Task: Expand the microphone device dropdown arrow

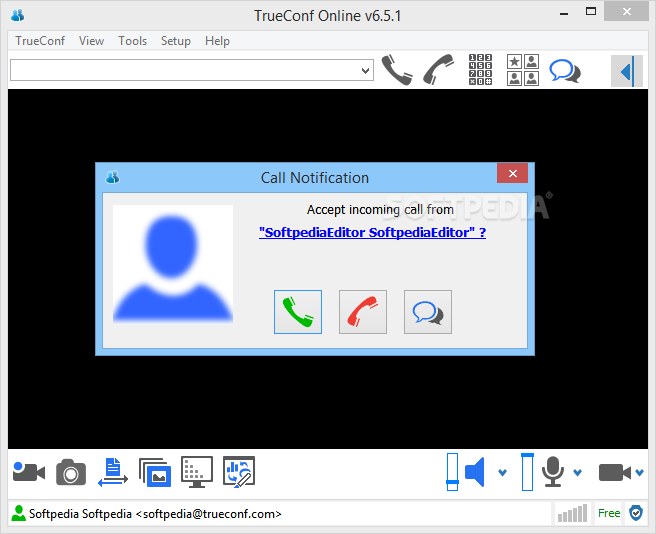Action: pos(577,472)
